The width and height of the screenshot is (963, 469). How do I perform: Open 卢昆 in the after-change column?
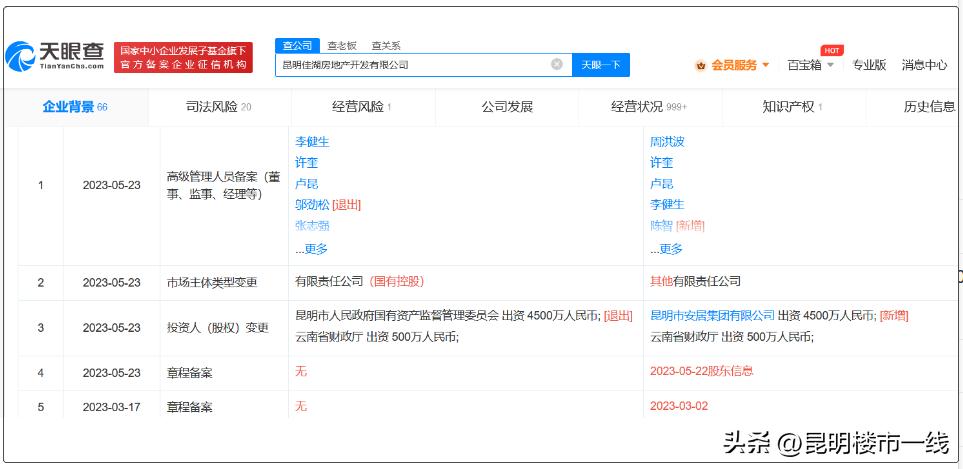[x=661, y=184]
